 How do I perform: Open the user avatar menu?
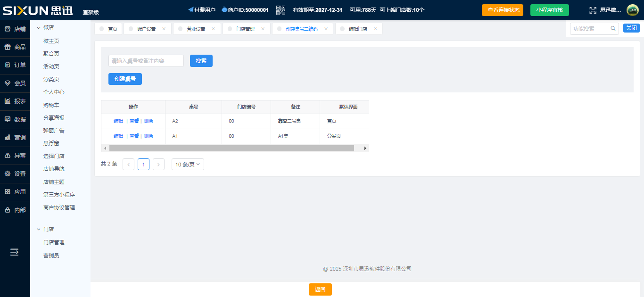coord(632,10)
